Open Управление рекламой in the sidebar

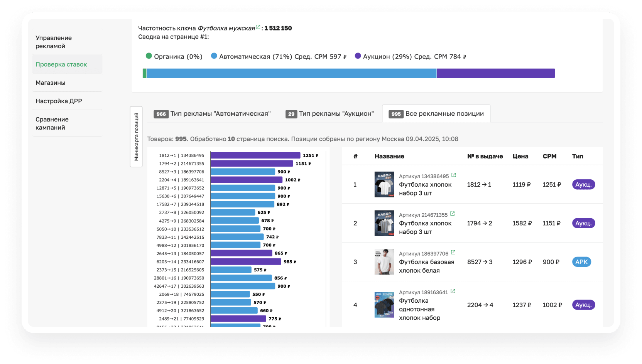point(54,42)
